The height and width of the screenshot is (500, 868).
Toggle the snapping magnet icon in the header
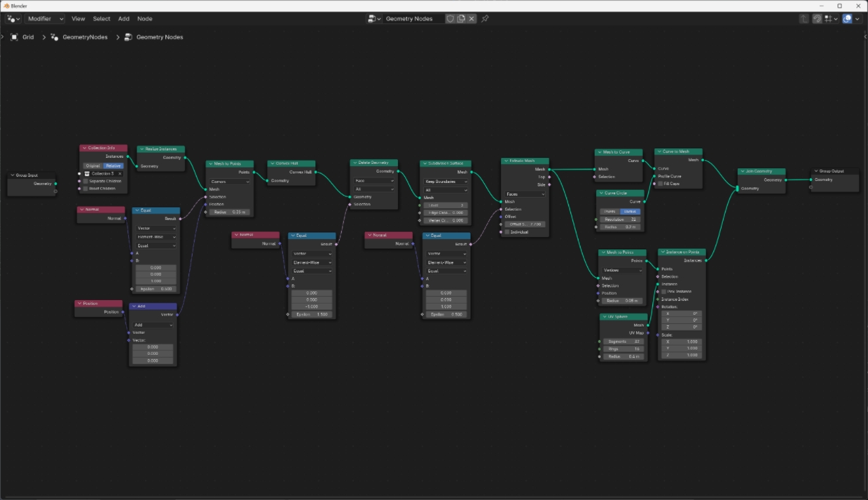[818, 19]
